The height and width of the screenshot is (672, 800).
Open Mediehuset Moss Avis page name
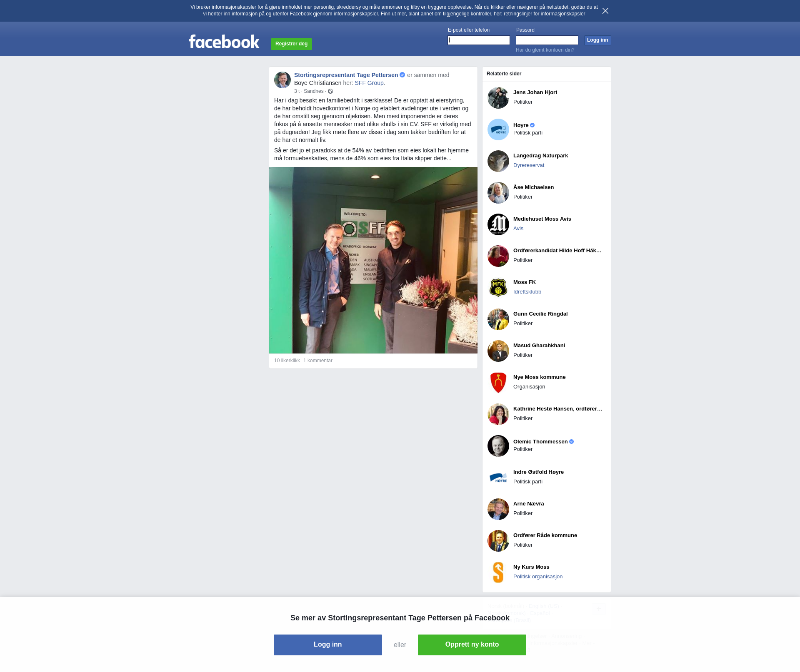[542, 219]
